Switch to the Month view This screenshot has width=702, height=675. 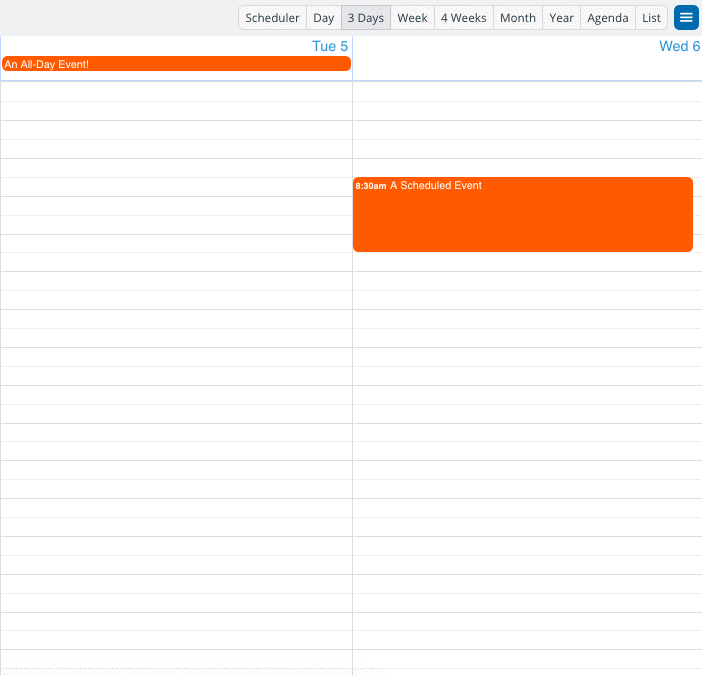(x=518, y=17)
